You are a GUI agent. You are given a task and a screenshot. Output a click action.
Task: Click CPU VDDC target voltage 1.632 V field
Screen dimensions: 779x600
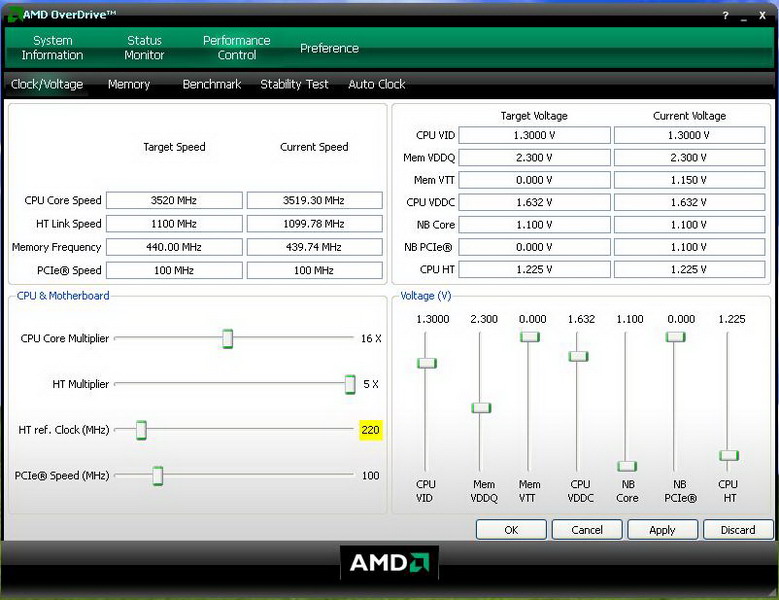pos(534,202)
